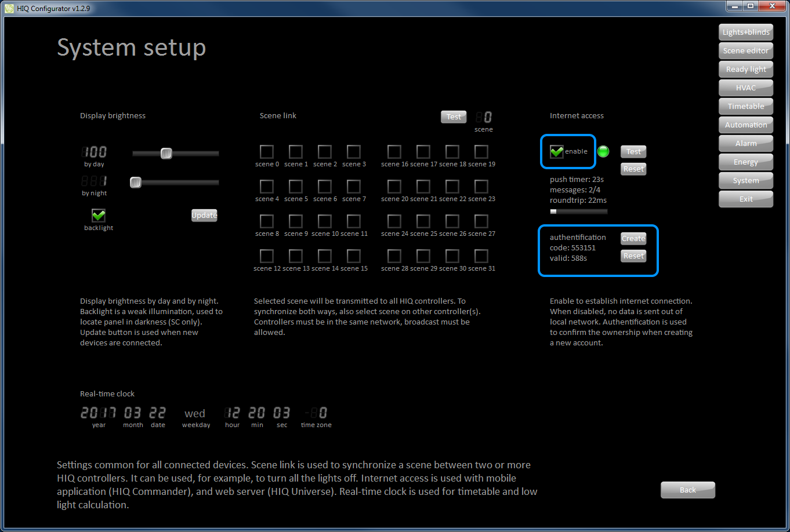Click the HIQ Configurator title bar icon
790x532 pixels.
pyautogui.click(x=9, y=9)
